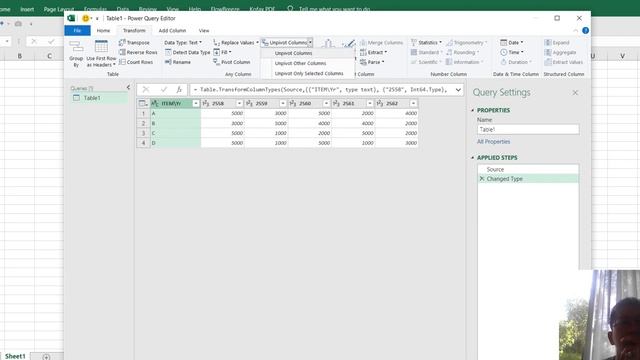
Task: Open the 2562 column filter dropdown
Action: coord(413,103)
